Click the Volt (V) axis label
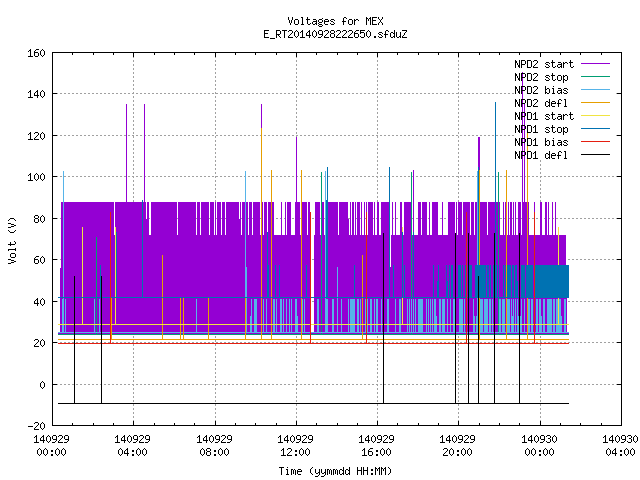The height and width of the screenshot is (480, 640). click(x=12, y=240)
